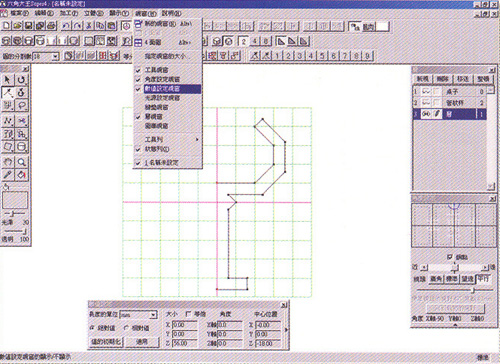
Task: Click the 新規 button in layer panel
Action: click(x=423, y=79)
